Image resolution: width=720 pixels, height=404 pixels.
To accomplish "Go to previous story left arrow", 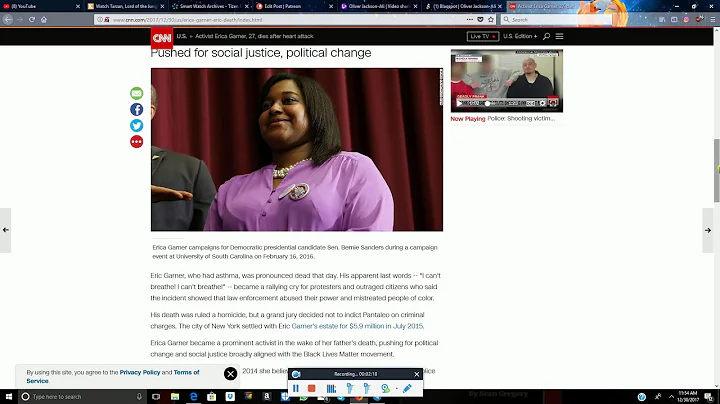I will point(6,230).
